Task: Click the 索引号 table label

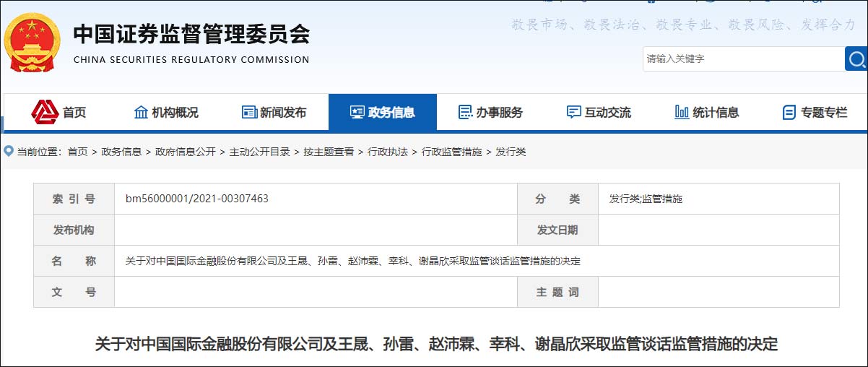Action: point(74,199)
